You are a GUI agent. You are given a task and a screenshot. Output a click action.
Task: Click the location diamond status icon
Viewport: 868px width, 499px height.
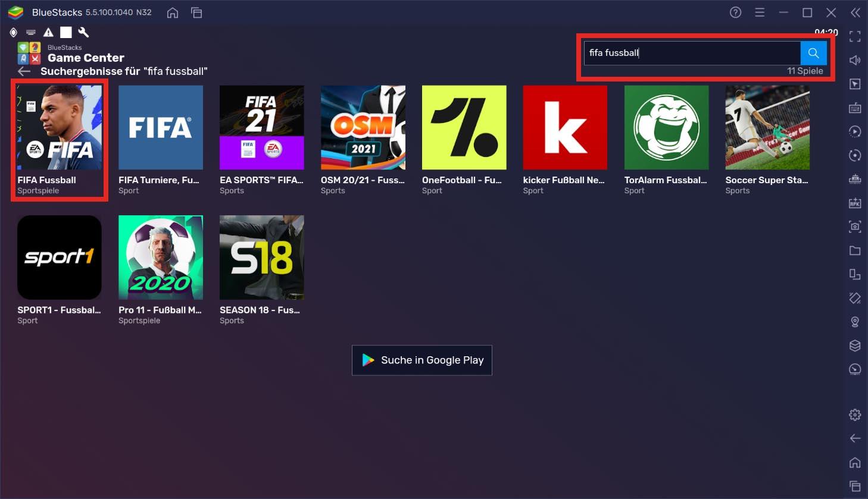tap(14, 32)
